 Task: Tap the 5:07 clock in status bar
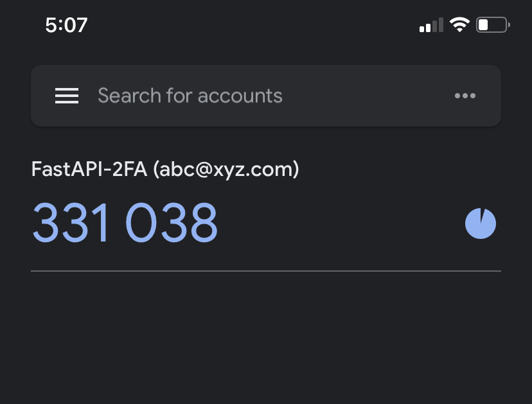pyautogui.click(x=66, y=26)
